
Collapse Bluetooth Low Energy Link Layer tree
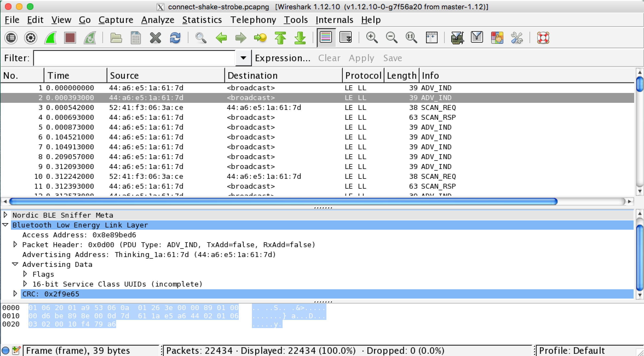coord(5,225)
